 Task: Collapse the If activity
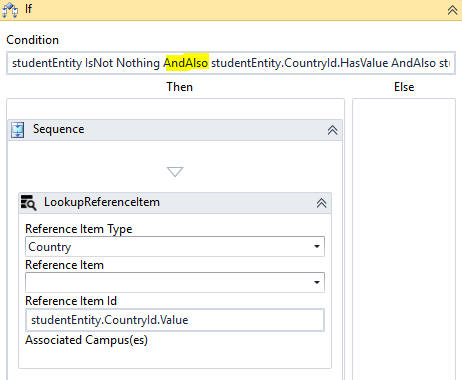[x=452, y=10]
